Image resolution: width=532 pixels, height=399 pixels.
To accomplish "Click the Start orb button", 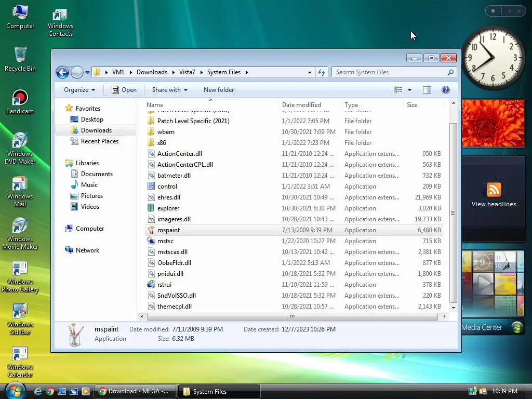I will coord(15,391).
